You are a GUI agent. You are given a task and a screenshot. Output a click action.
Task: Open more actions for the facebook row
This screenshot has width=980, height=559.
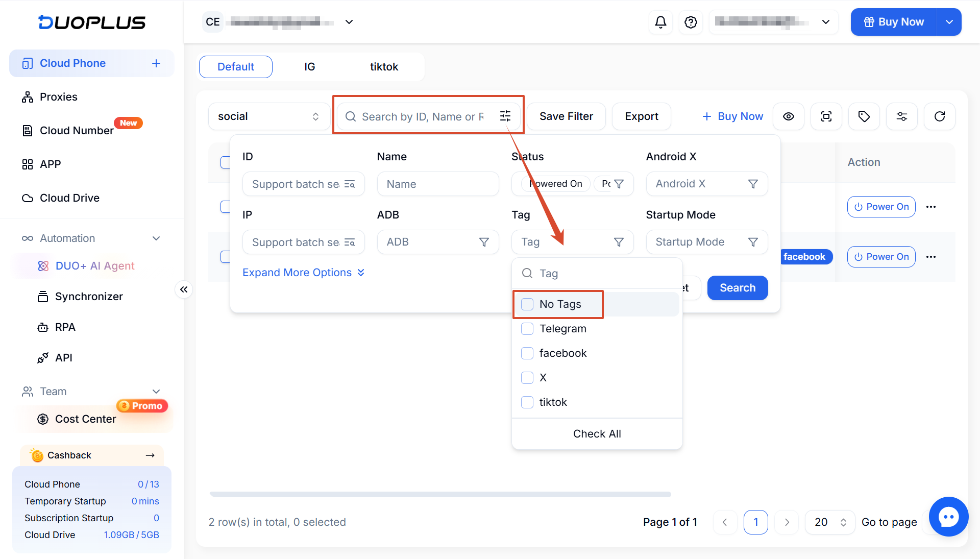[931, 257]
